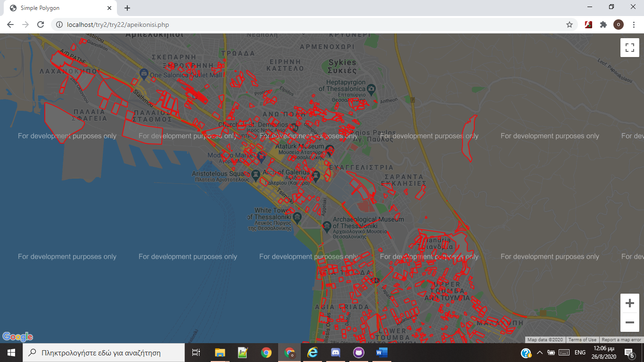Image resolution: width=644 pixels, height=362 pixels.
Task: Toggle fullscreen view of the map
Action: 629,48
